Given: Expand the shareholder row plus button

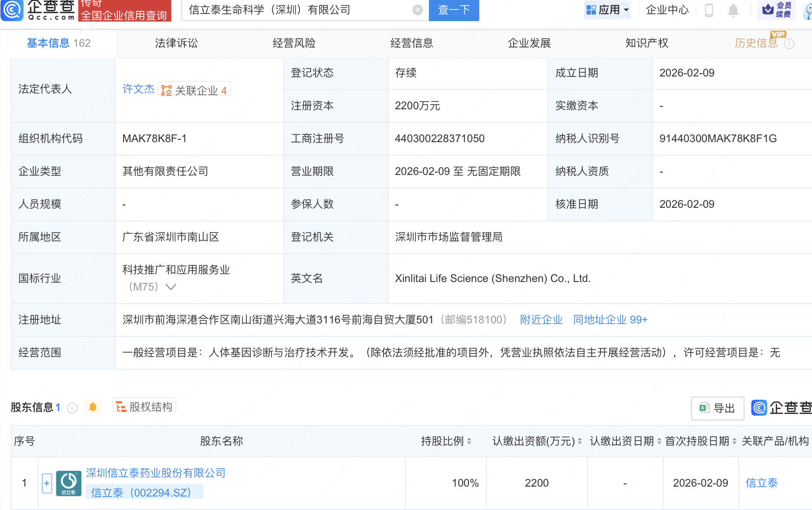Looking at the screenshot, I should coord(47,483).
